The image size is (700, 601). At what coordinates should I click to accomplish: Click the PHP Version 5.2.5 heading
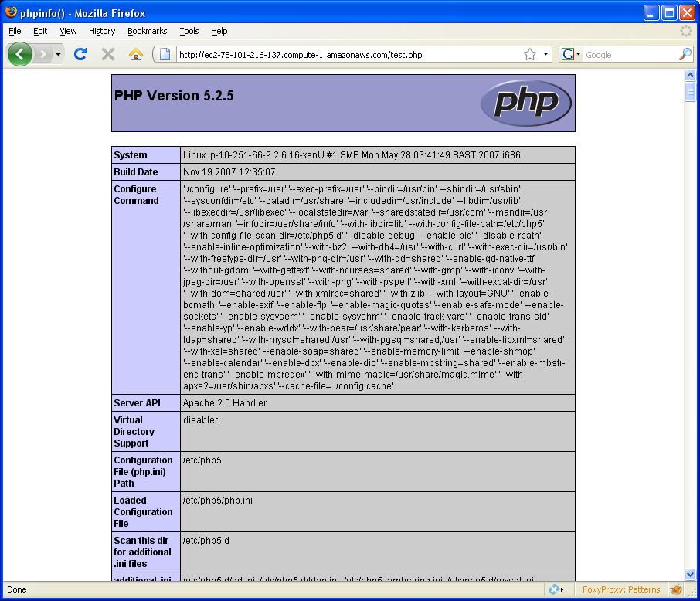174,96
